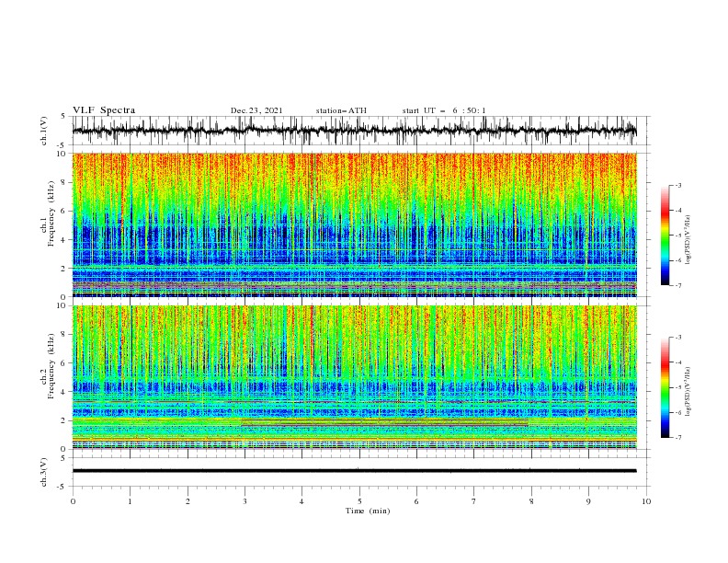Click the ch.2 frequency axis tick "6"

[x=64, y=363]
